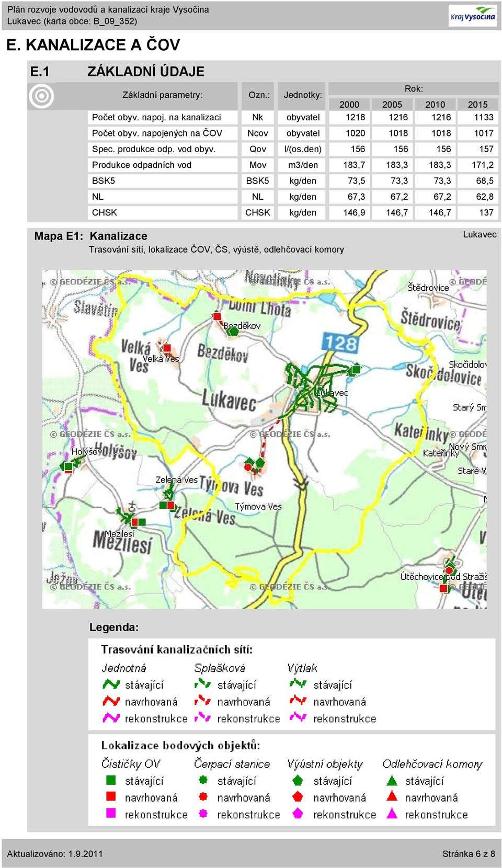Click the value 62,8 in NL row

click(485, 197)
